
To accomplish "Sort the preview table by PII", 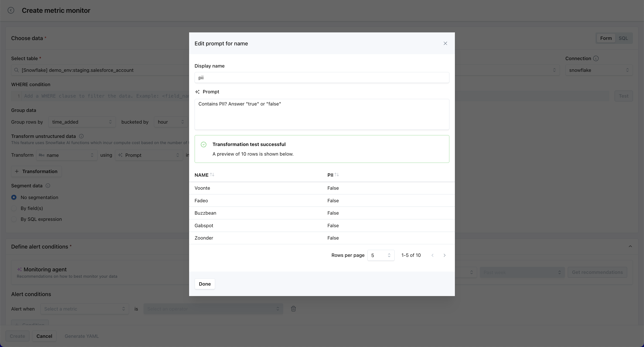I will click(337, 175).
